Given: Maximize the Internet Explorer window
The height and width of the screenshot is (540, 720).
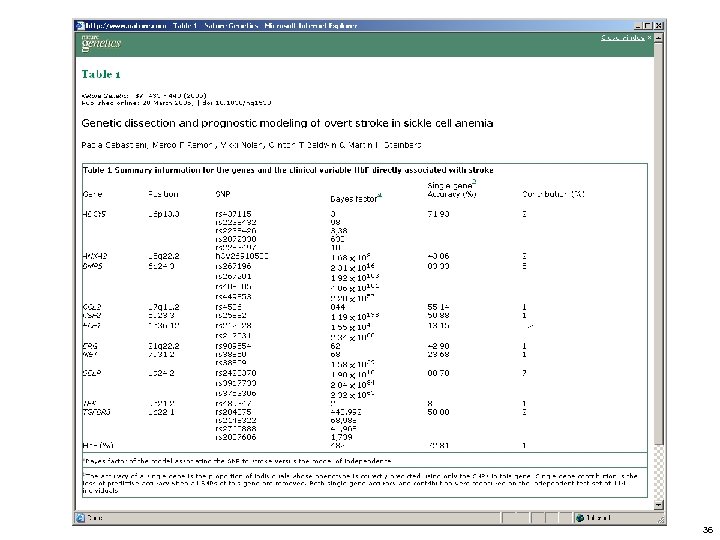Looking at the screenshot, I should coord(648,26).
